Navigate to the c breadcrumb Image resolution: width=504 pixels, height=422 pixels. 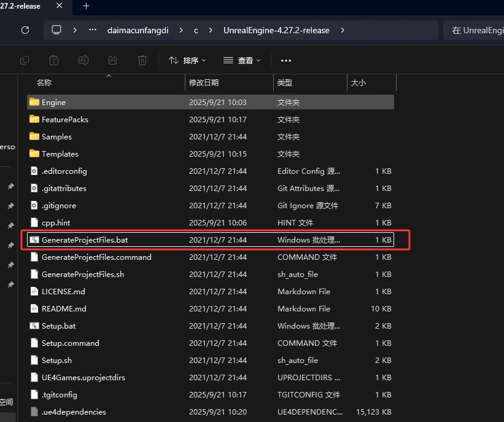196,30
